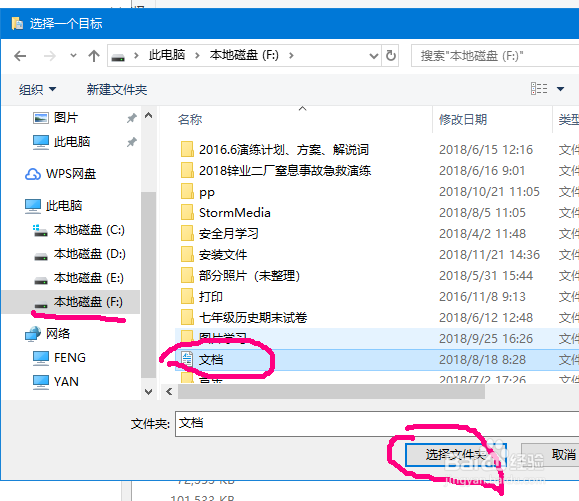Click the forward navigation arrow
Viewport: 579px width, 501px height.
click(50, 56)
